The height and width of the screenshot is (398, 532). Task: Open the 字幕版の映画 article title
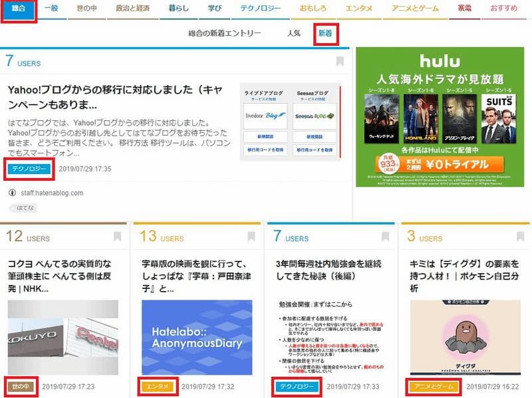point(196,276)
